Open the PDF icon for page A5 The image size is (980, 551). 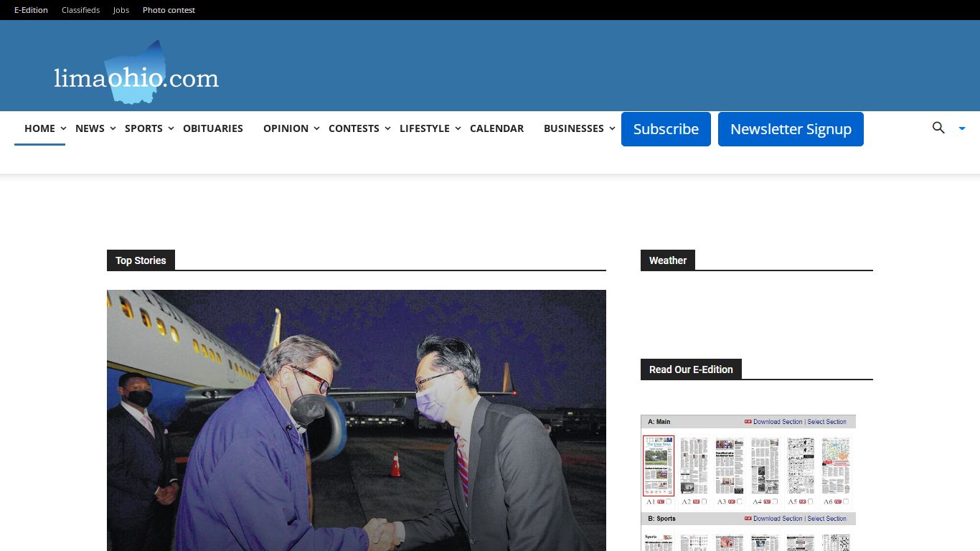[x=803, y=501]
